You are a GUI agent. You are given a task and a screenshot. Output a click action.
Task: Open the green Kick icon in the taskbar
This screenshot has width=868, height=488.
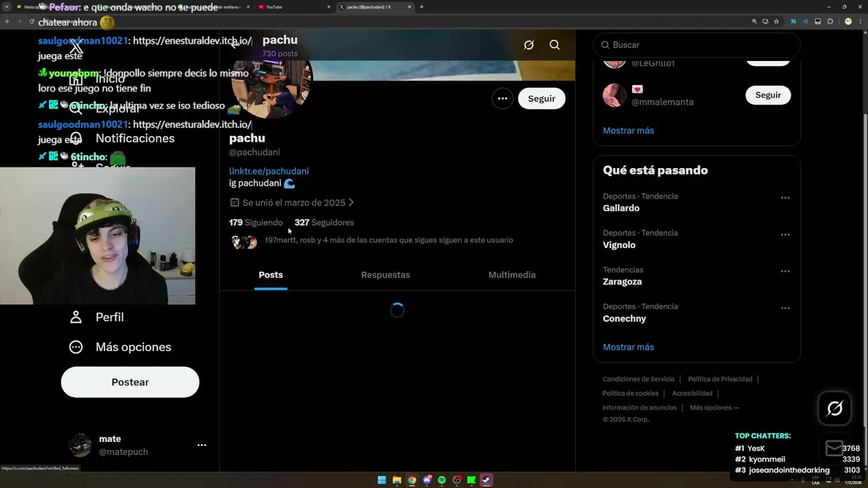tap(471, 481)
